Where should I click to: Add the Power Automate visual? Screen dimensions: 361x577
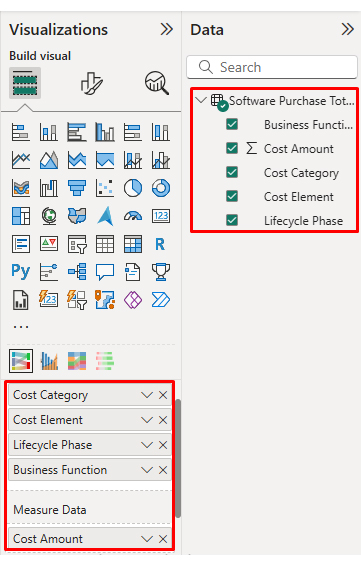(x=161, y=300)
